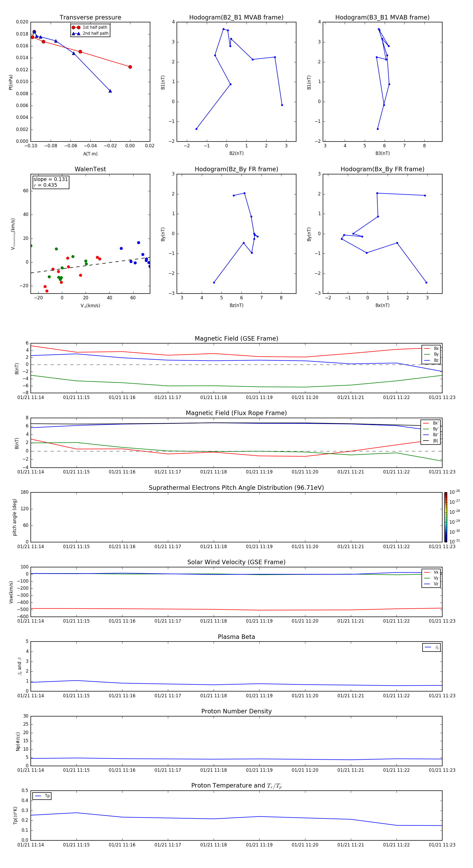Select the Bx' entry in Flux Rope legend
The width and height of the screenshot is (473, 868).
[x=431, y=423]
